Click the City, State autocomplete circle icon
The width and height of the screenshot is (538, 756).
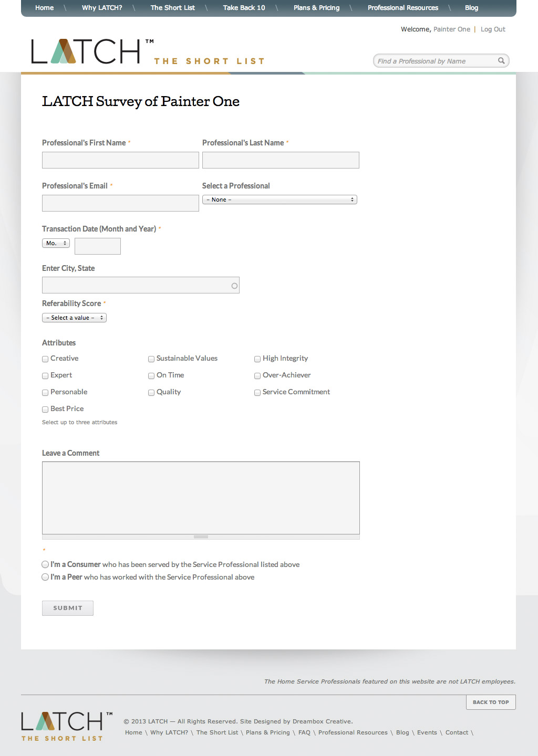234,286
